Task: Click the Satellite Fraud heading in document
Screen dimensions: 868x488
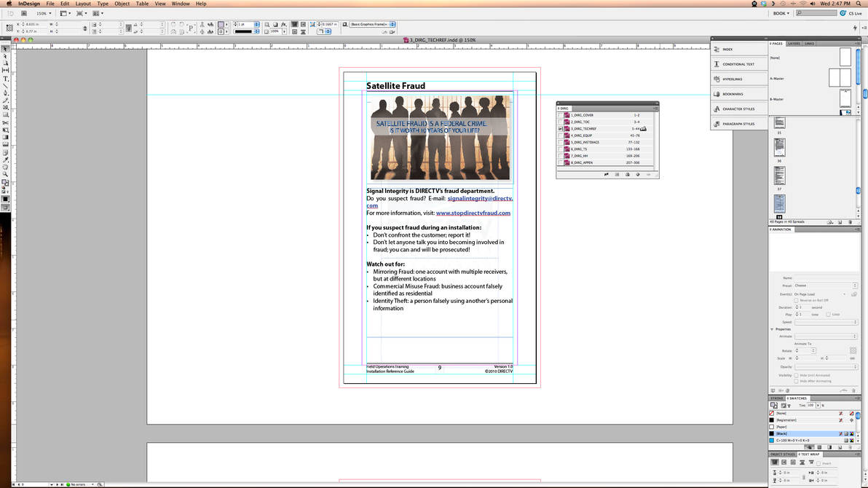Action: [x=396, y=86]
